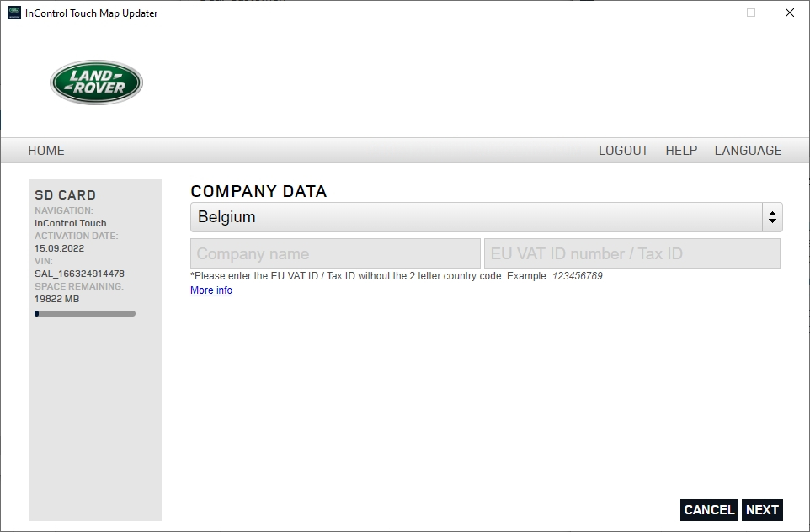Click the SD card space remaining bar
Viewport: 810px width, 532px height.
click(85, 313)
